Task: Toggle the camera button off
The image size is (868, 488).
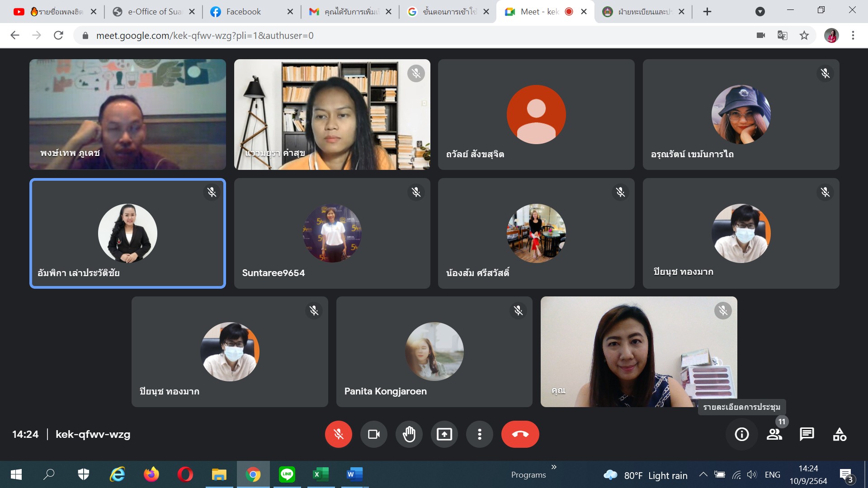Action: (x=373, y=434)
